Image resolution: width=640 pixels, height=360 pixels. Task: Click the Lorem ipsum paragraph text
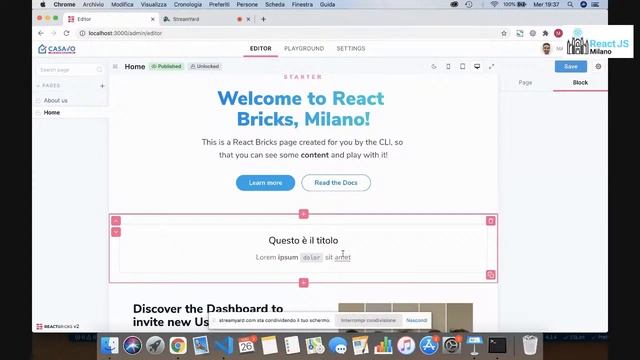303,258
